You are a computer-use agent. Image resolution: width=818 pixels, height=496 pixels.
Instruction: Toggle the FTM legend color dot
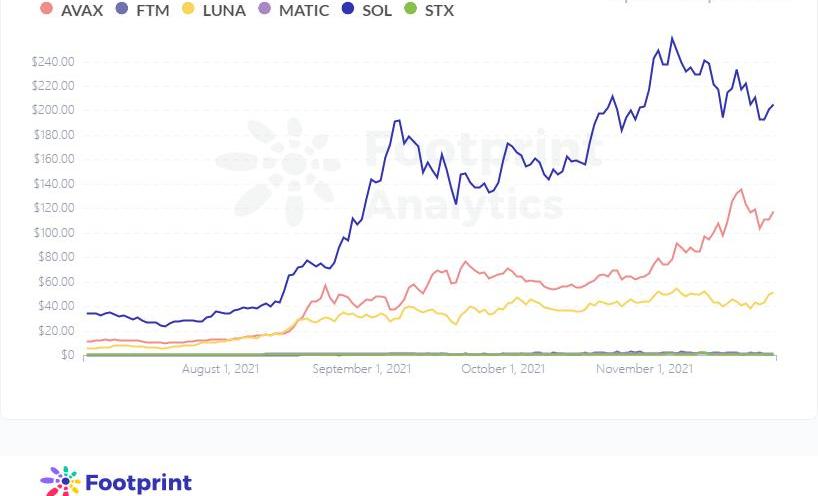coord(122,8)
